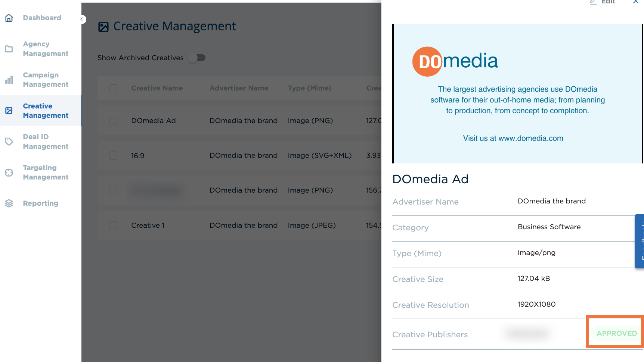This screenshot has width=644, height=362.
Task: Click the Edit button in details panel
Action: 603,2
